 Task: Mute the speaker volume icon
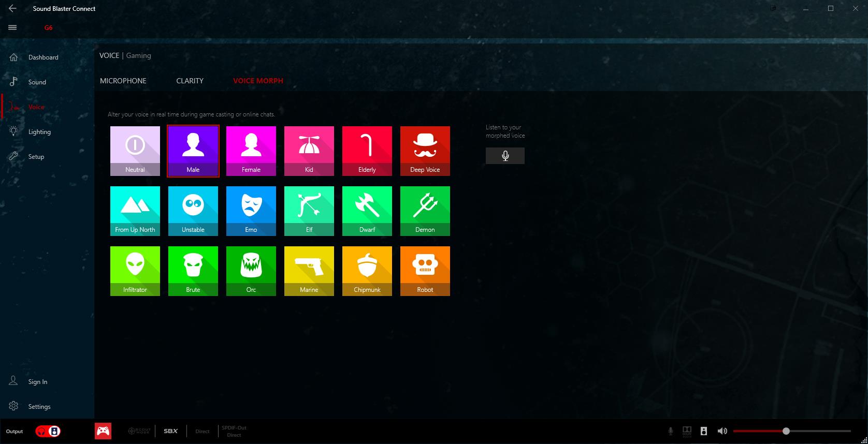(722, 431)
